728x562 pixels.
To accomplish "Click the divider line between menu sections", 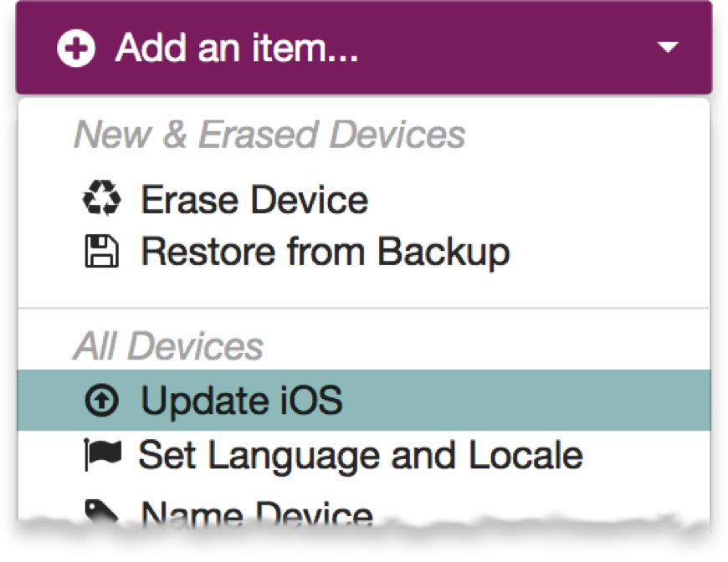I will [x=363, y=309].
